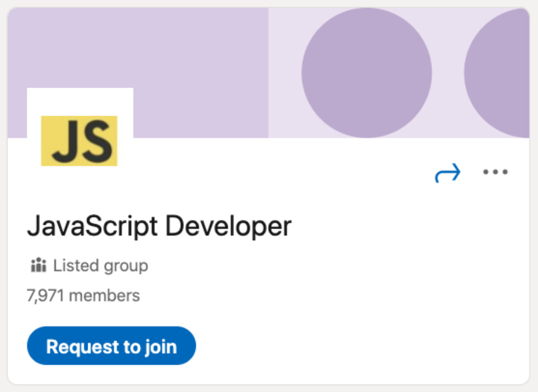Image resolution: width=538 pixels, height=392 pixels.
Task: Click the purple group cover banner
Action: tap(268, 73)
